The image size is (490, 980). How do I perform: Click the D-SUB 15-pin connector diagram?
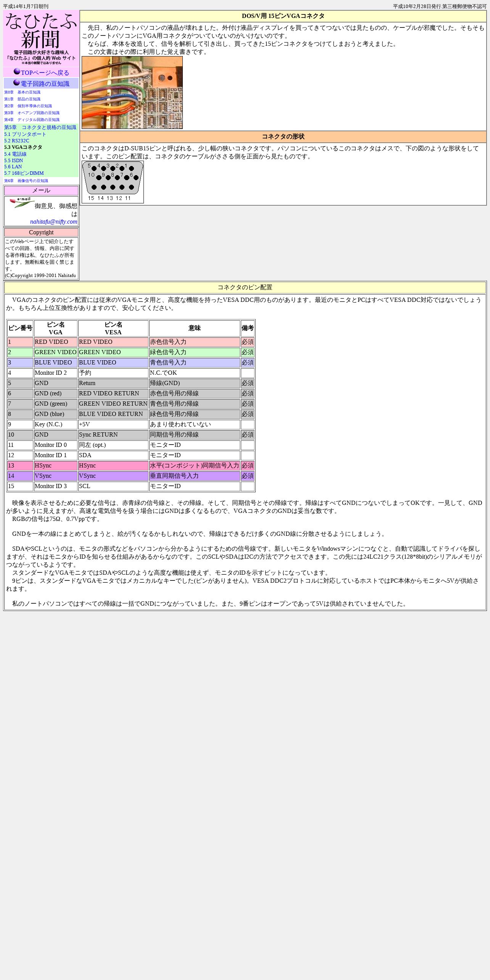(113, 182)
